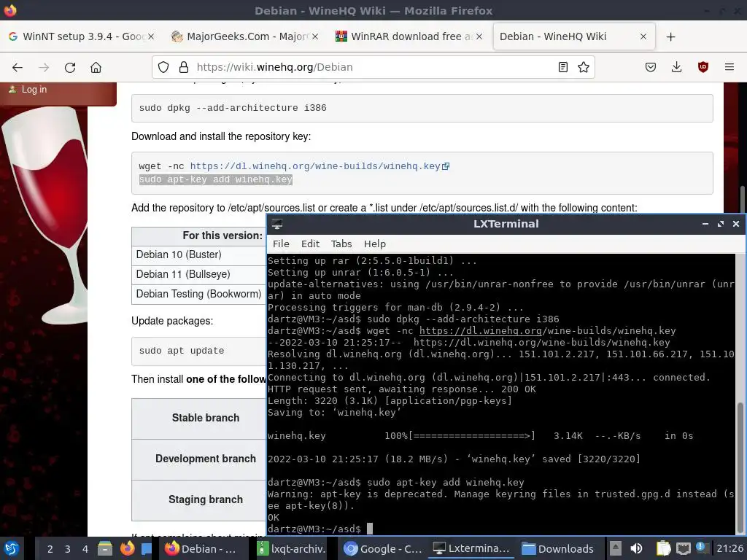The width and height of the screenshot is (747, 560).
Task: Open the clipboard manager tray icon
Action: 663,548
